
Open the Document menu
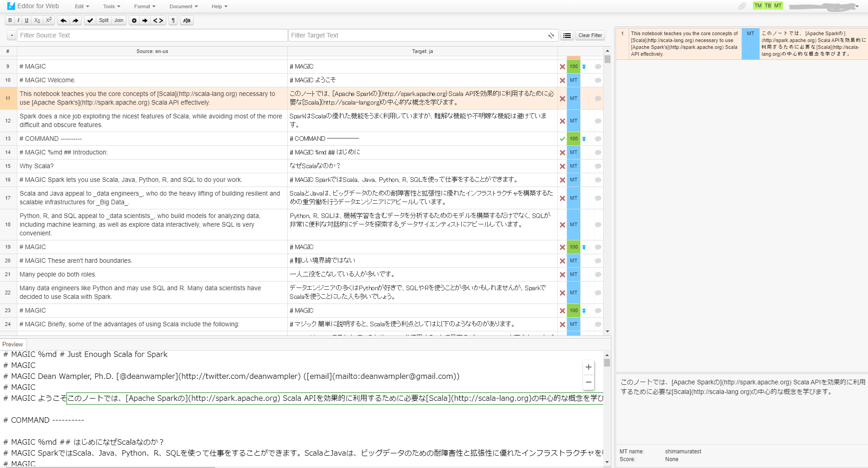pyautogui.click(x=184, y=6)
